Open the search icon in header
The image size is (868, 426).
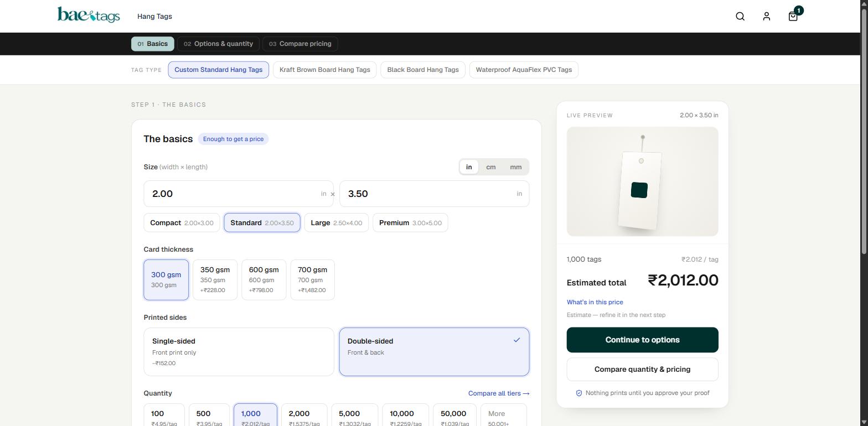click(x=740, y=17)
